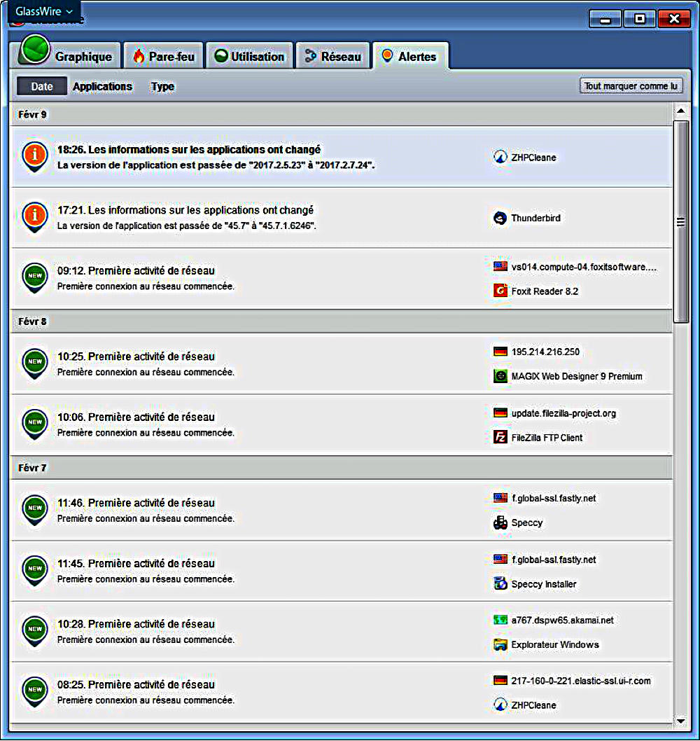Click US flag in 11:46 alert
700x741 pixels.
pyautogui.click(x=500, y=498)
